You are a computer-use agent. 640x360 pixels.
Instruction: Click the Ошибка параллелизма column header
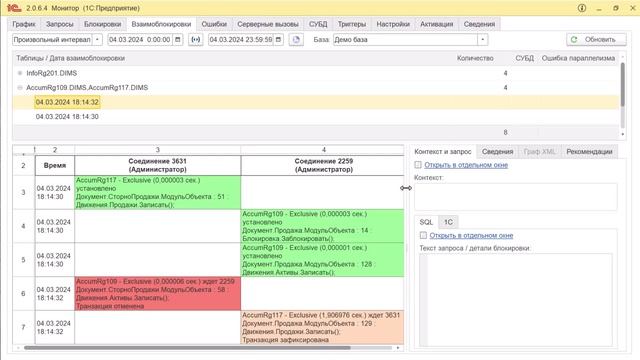[578, 58]
